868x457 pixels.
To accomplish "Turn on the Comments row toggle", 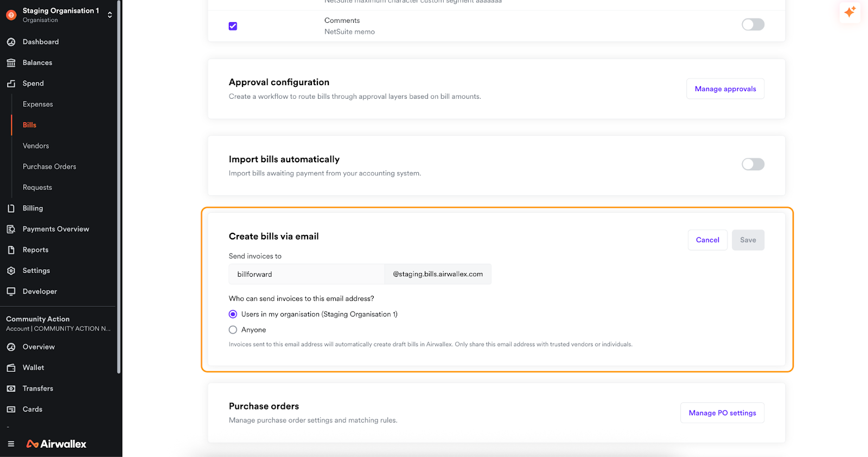I will [752, 25].
